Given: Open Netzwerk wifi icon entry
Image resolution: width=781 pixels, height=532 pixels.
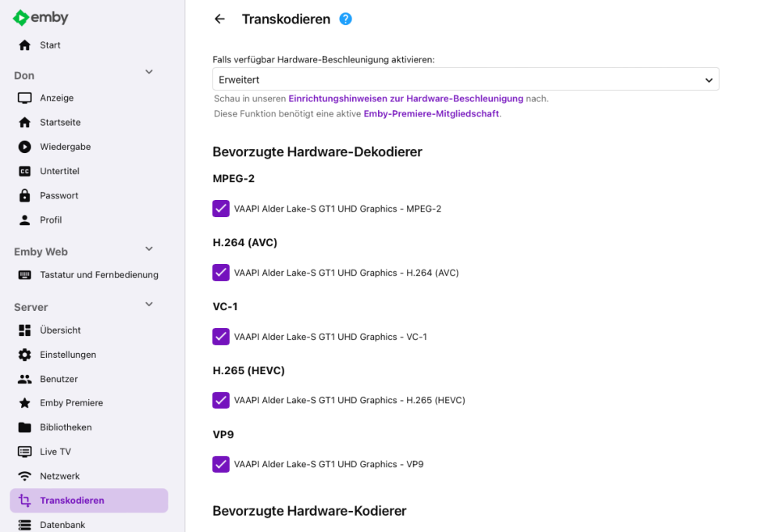Looking at the screenshot, I should (24, 476).
